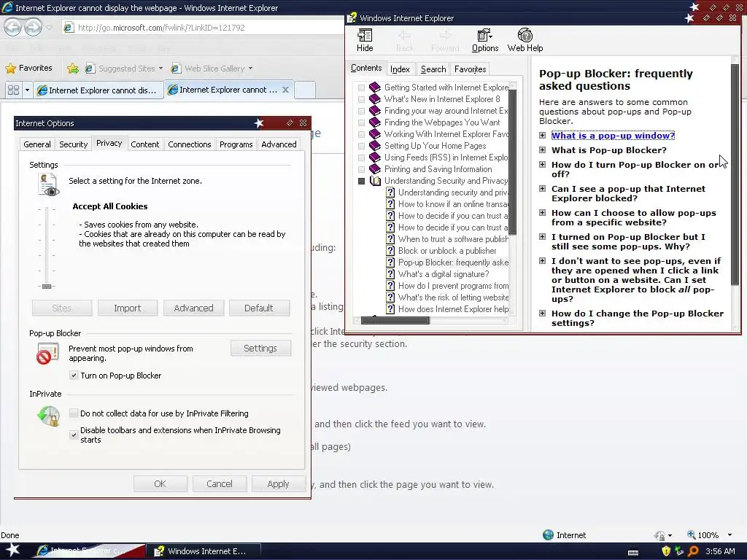Viewport: 747px width, 560px height.
Task: Select the Index tab in help window
Action: (x=400, y=69)
